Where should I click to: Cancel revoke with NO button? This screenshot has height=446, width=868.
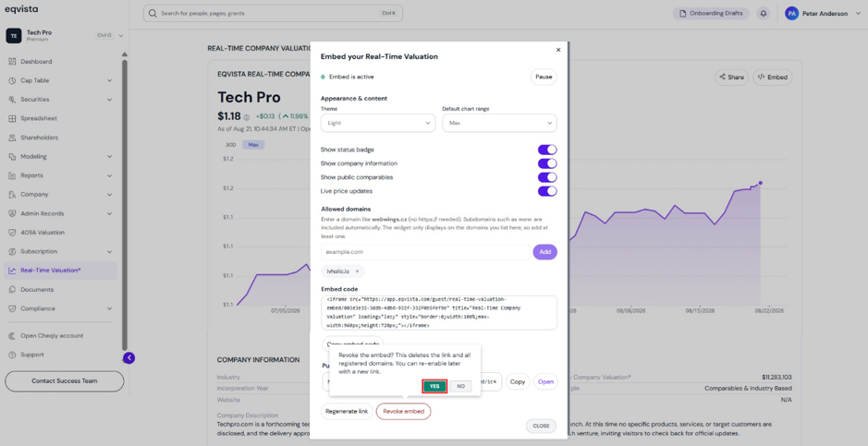(x=460, y=386)
